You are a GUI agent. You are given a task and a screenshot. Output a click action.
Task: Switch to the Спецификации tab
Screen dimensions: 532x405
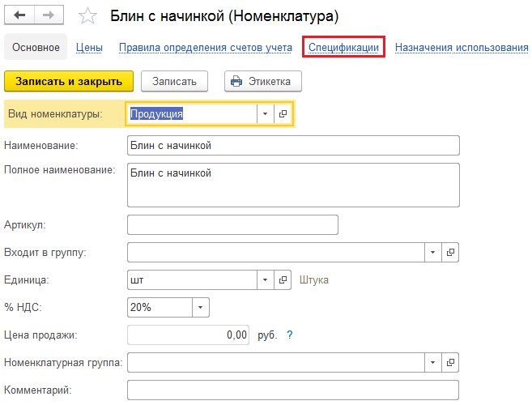[x=343, y=48]
